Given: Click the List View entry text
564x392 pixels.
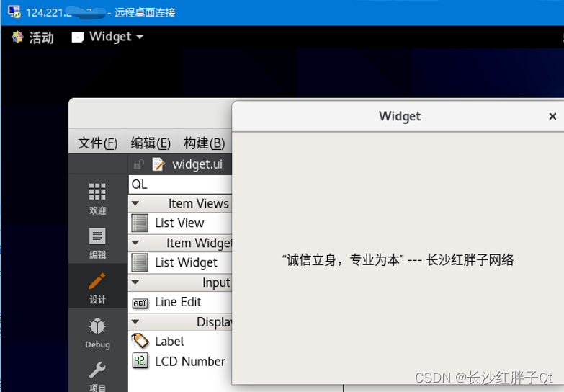Looking at the screenshot, I should coord(179,223).
